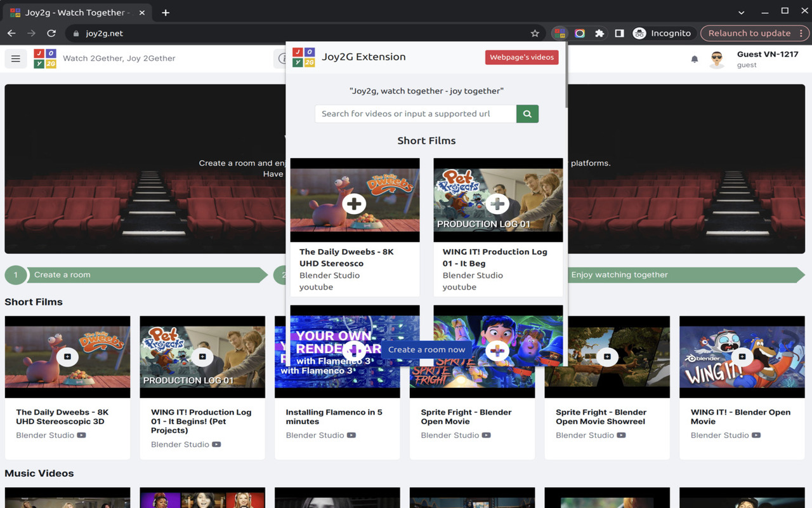This screenshot has height=508, width=812.
Task: Click the Webpage's videos red button
Action: [521, 57]
